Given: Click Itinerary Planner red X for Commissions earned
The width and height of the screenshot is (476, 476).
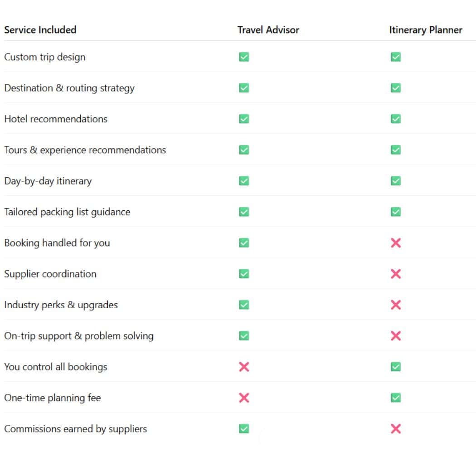Looking at the screenshot, I should (396, 429).
